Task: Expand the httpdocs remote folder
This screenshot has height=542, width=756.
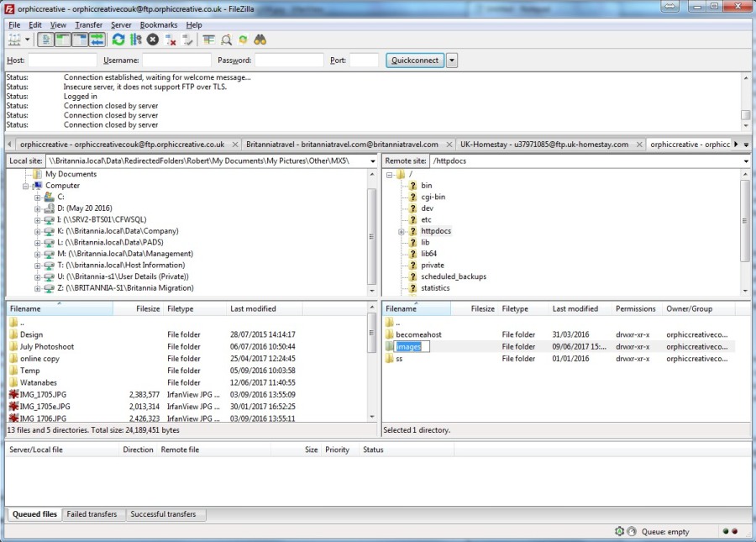Action: point(402,231)
